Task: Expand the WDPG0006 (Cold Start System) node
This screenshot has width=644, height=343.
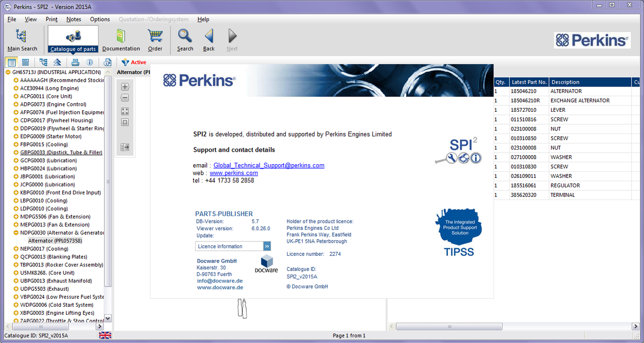Action: [16, 305]
